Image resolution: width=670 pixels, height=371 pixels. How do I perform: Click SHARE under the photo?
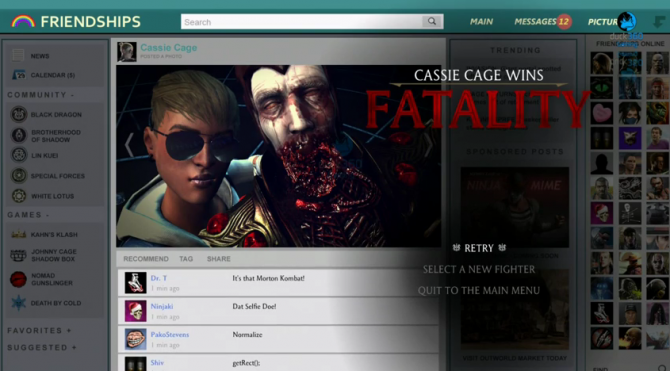[x=219, y=259]
